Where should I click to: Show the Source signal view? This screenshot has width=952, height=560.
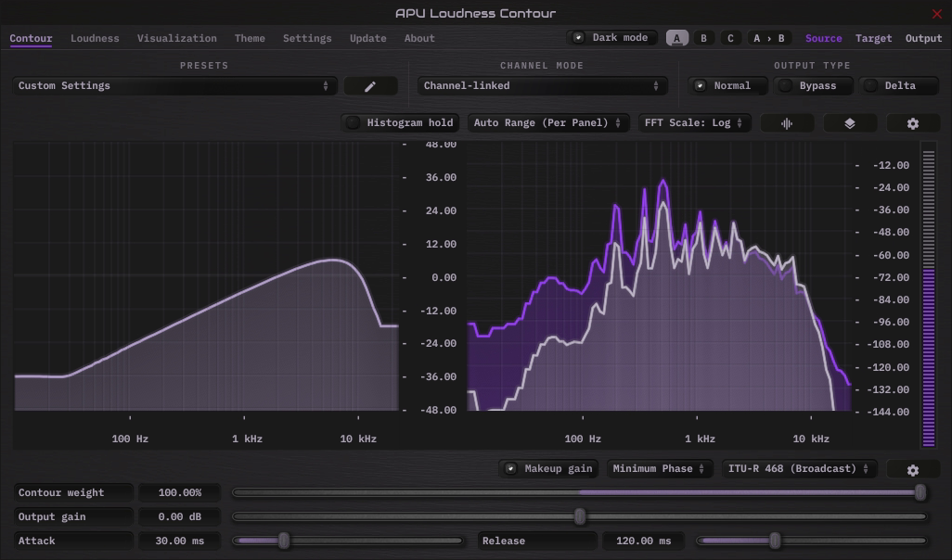[x=823, y=38]
